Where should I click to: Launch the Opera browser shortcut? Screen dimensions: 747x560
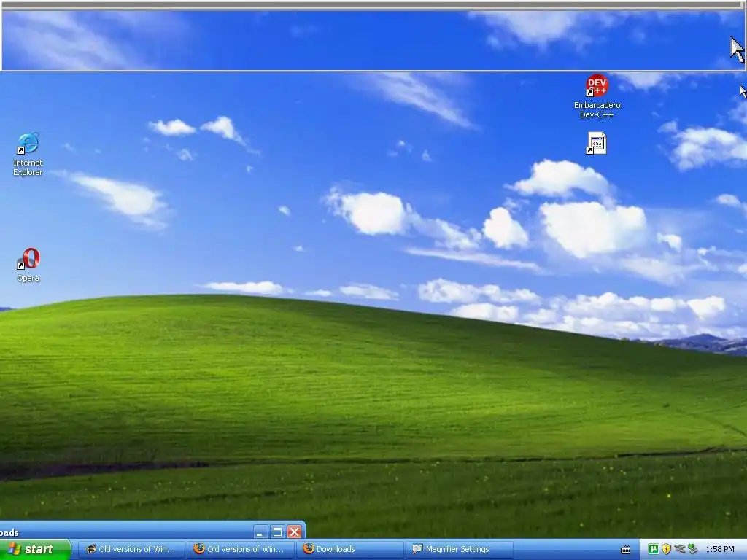(x=28, y=265)
